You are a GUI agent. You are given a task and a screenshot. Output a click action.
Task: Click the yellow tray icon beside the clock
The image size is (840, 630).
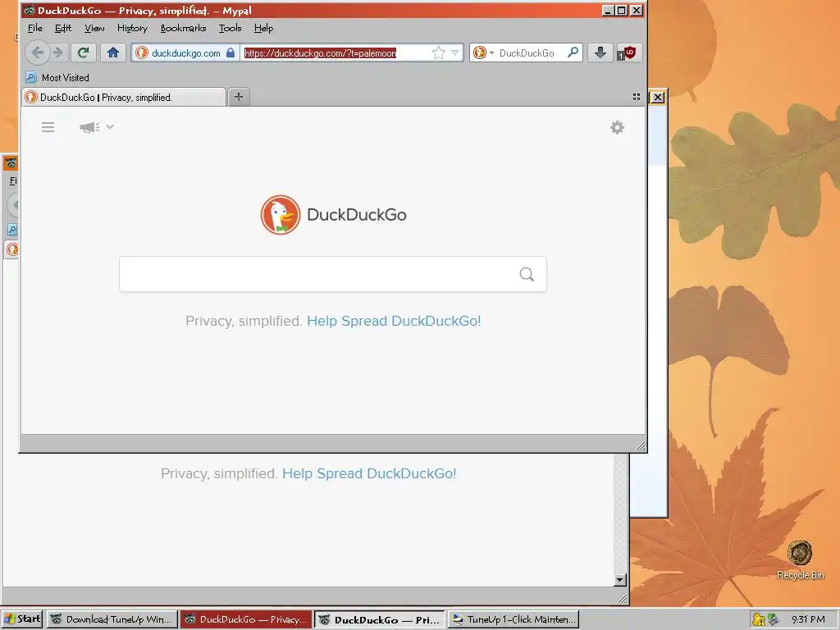(758, 619)
